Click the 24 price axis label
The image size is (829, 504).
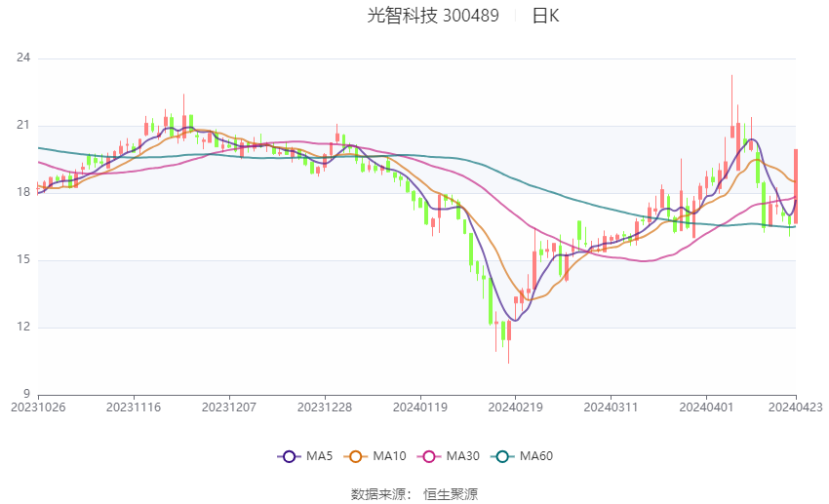tap(23, 58)
